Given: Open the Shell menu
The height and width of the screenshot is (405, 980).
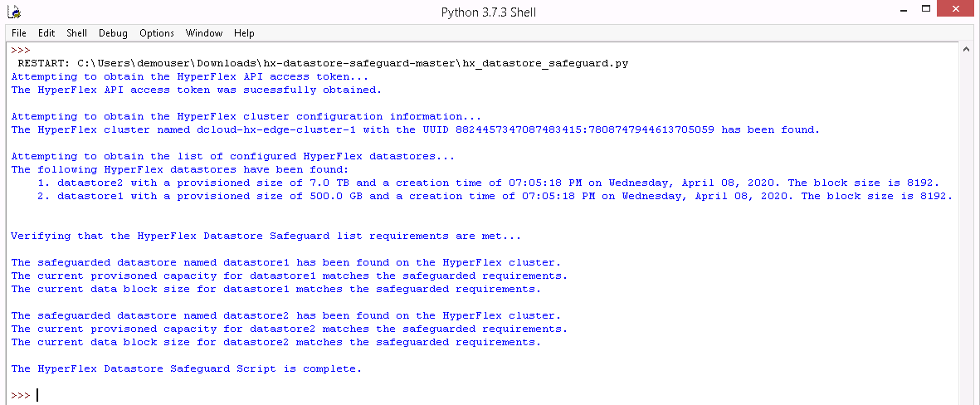Looking at the screenshot, I should (x=77, y=33).
